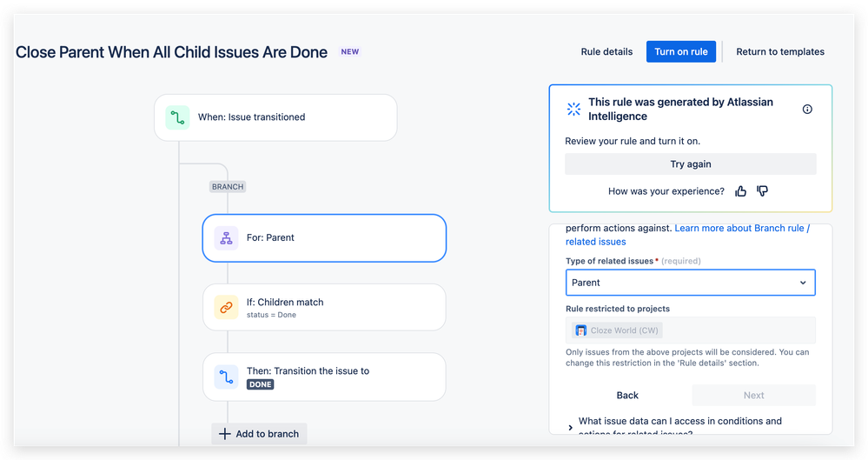
Task: Click the disabled Next button
Action: click(x=753, y=395)
